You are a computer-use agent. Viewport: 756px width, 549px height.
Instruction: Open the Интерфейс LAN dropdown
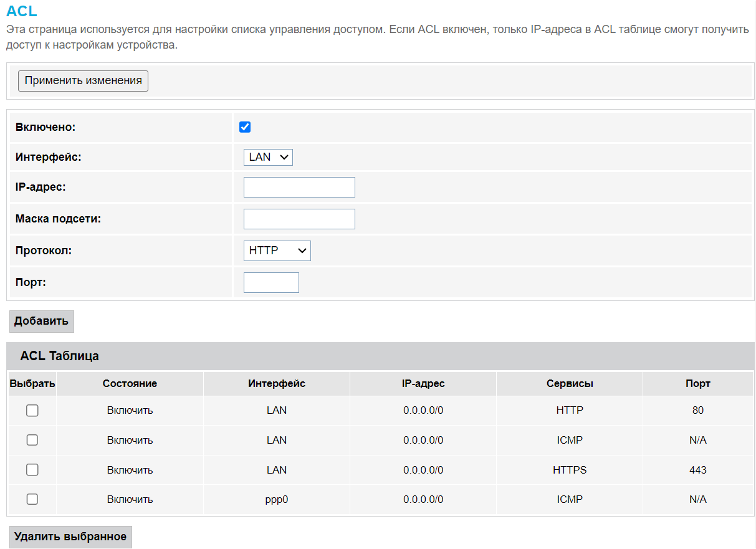pyautogui.click(x=268, y=157)
